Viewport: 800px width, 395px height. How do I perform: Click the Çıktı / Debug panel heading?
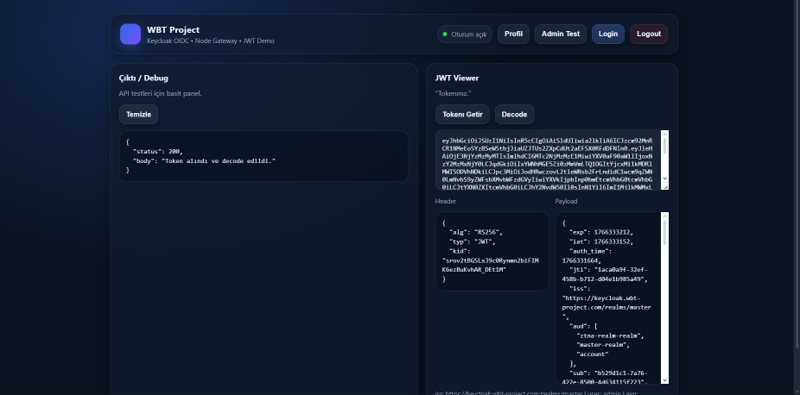coord(143,78)
